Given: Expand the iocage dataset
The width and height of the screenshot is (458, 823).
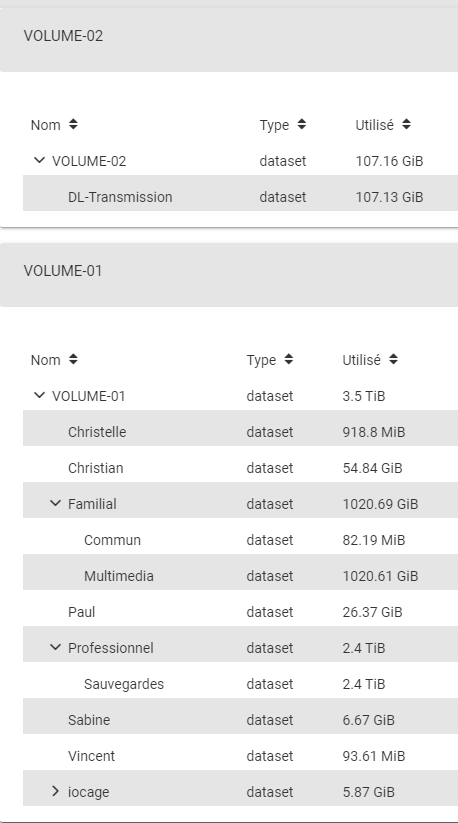Looking at the screenshot, I should (x=55, y=791).
